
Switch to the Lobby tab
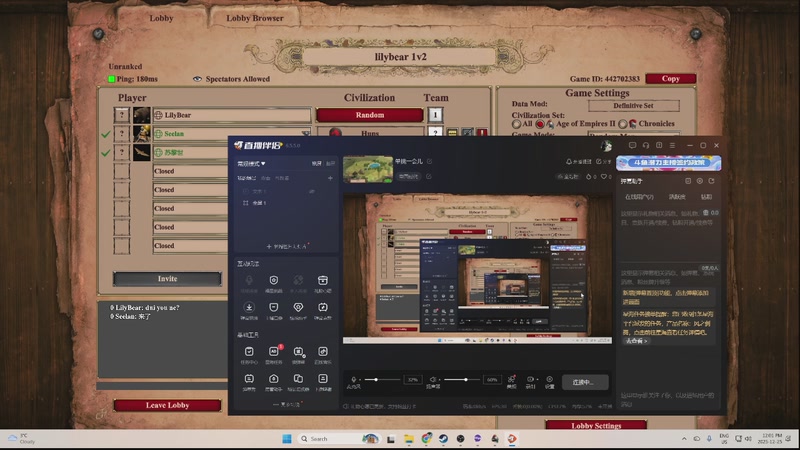[161, 18]
